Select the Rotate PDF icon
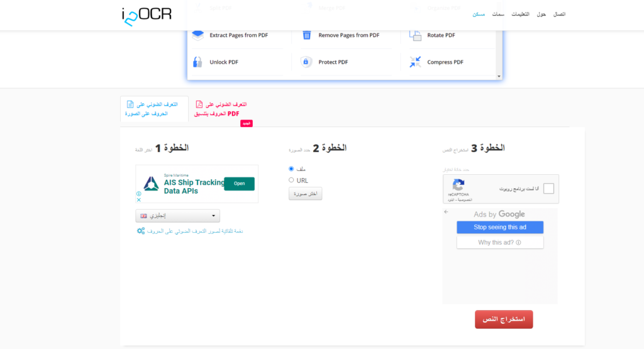 (415, 35)
